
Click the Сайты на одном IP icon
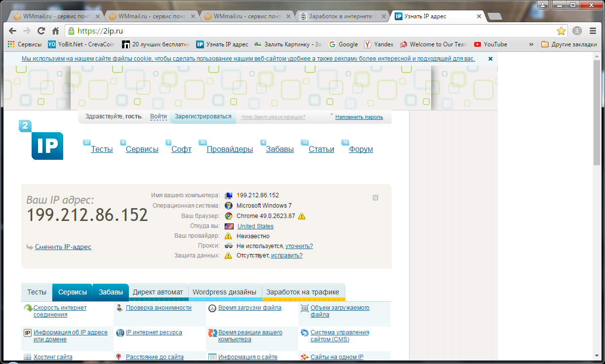tap(305, 357)
